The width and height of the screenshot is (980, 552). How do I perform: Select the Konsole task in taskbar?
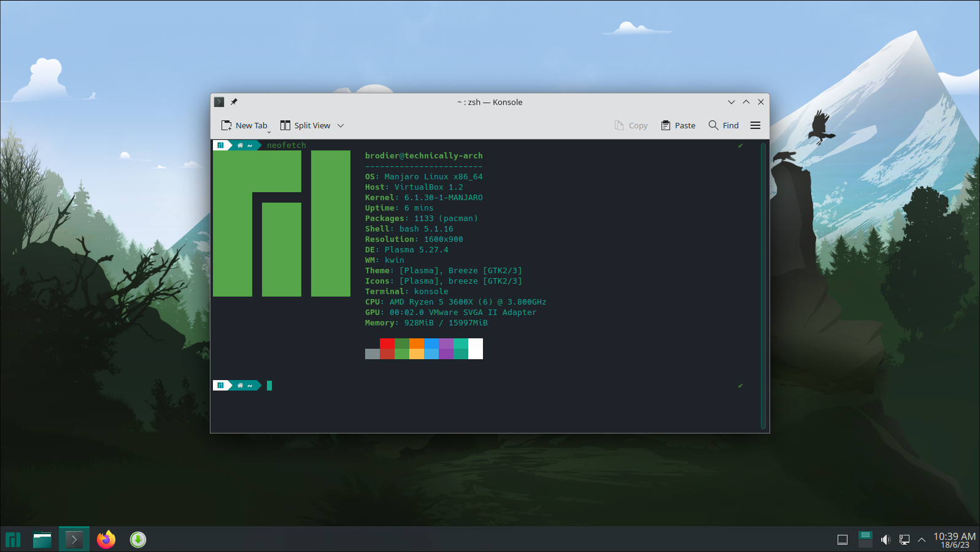74,540
